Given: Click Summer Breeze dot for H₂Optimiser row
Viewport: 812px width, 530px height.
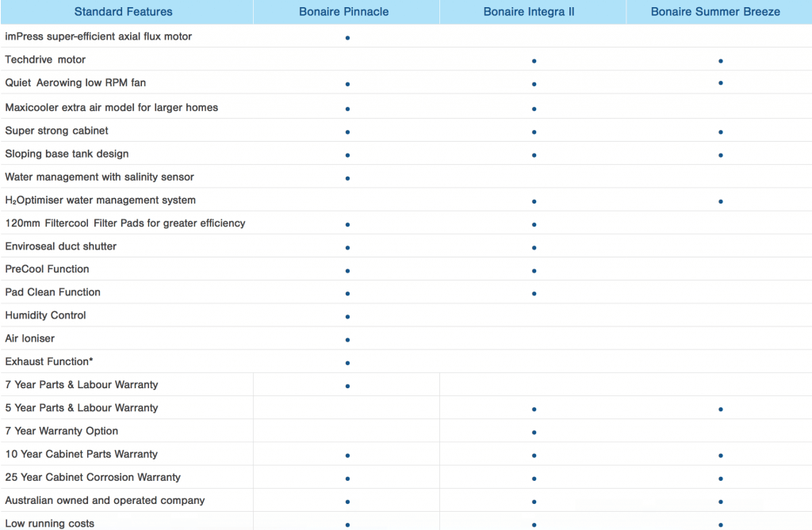Looking at the screenshot, I should pos(720,201).
